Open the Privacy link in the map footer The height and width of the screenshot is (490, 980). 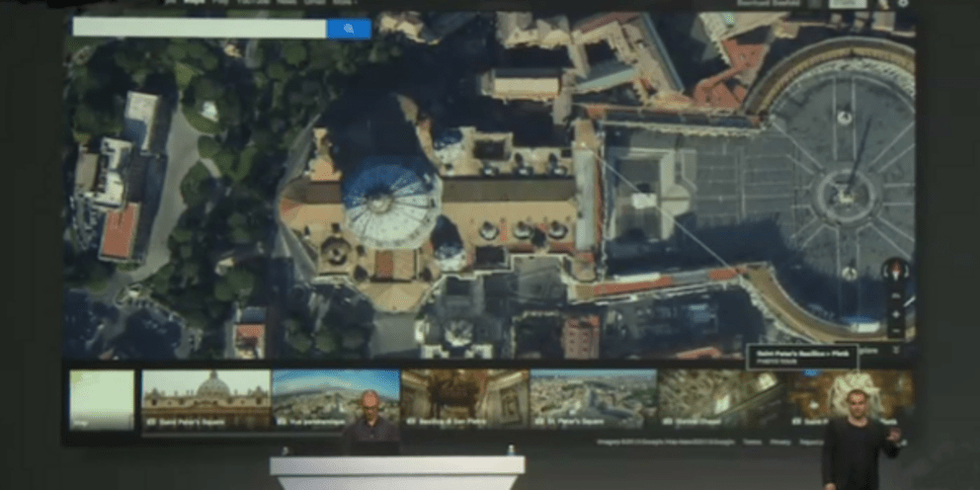click(780, 442)
